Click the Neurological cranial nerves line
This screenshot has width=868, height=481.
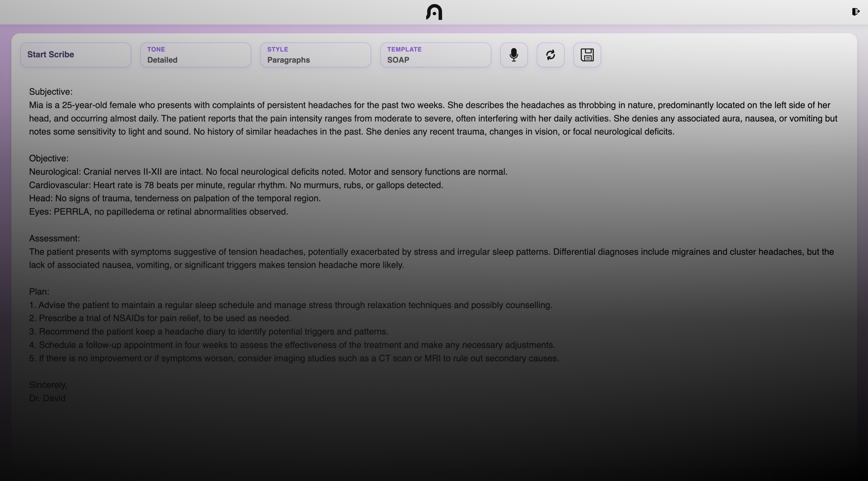pyautogui.click(x=268, y=172)
